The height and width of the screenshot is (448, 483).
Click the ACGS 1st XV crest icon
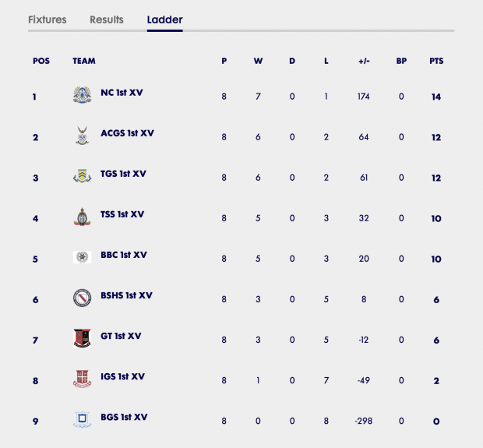83,136
